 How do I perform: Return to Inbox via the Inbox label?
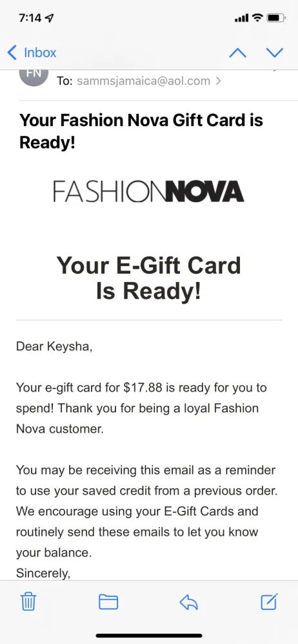click(x=40, y=53)
